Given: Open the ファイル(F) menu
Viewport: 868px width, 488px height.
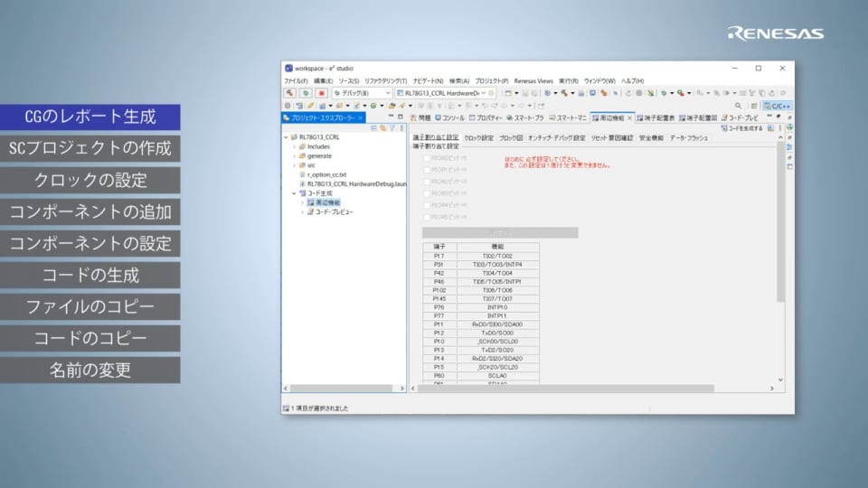Looking at the screenshot, I should coord(296,80).
